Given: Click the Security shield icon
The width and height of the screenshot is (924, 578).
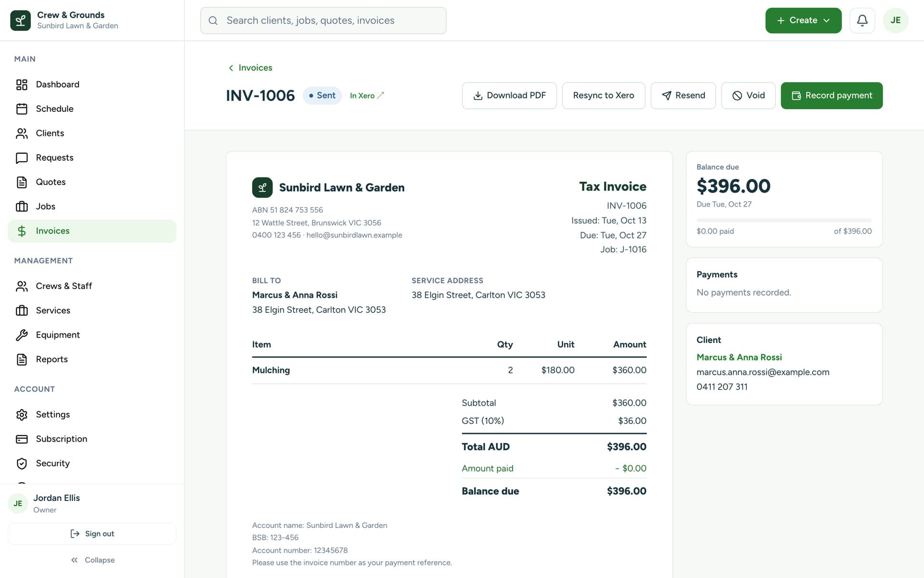Looking at the screenshot, I should tap(22, 463).
